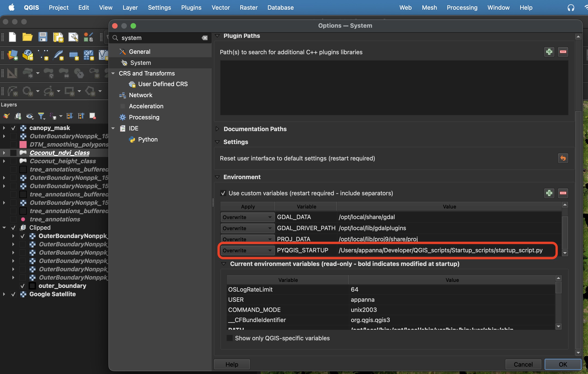Click the Filter Legend funnel icon
Screen dimensions: 588x374
coord(42,116)
